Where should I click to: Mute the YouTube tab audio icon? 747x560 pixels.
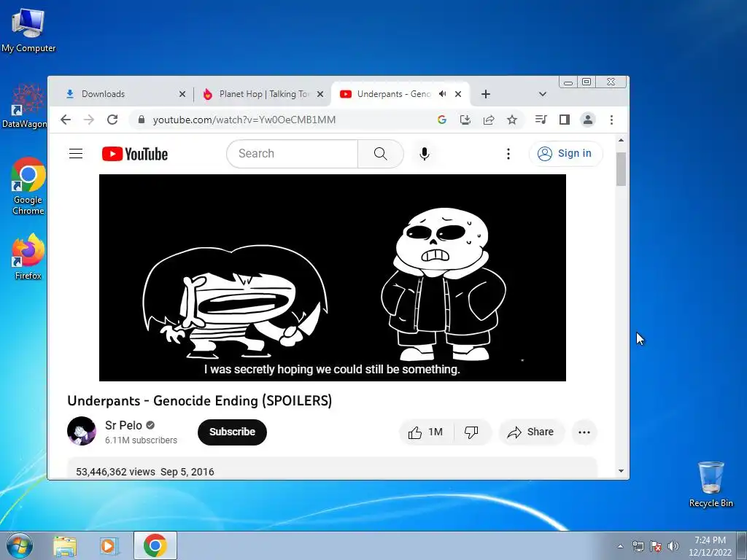pos(443,94)
